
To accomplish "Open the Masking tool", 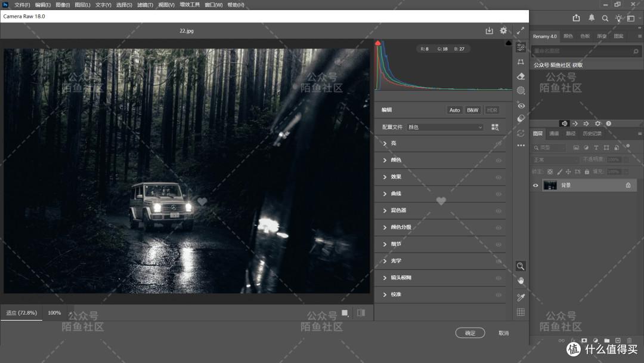I will (521, 90).
